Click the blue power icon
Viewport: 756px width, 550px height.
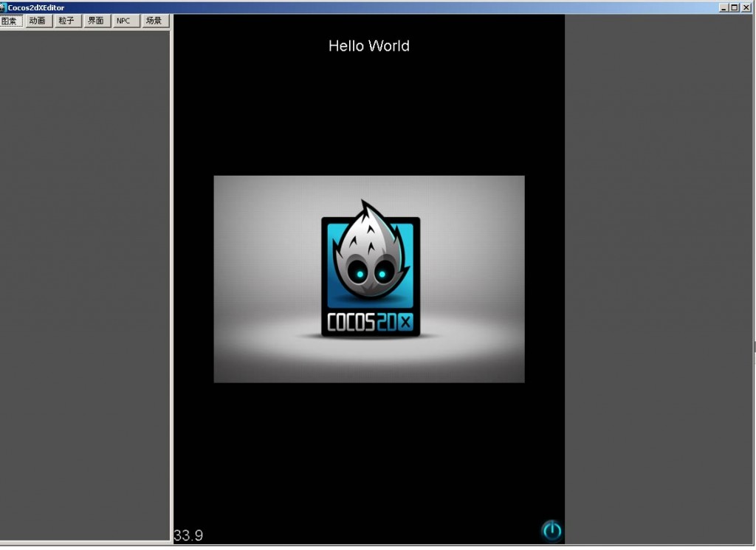coord(552,531)
